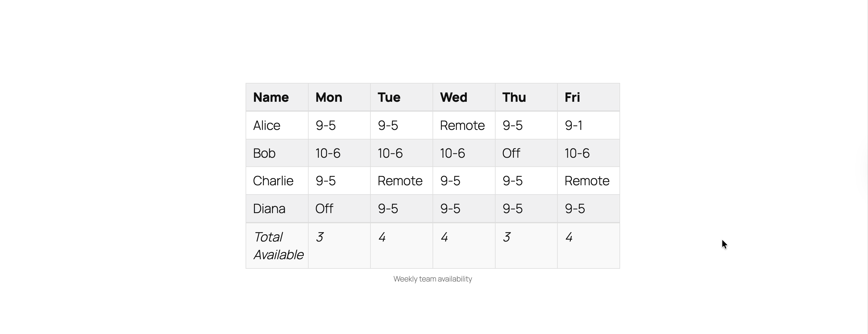Select Bob's Monday 10-6 cell
The height and width of the screenshot is (334, 868).
click(x=339, y=153)
